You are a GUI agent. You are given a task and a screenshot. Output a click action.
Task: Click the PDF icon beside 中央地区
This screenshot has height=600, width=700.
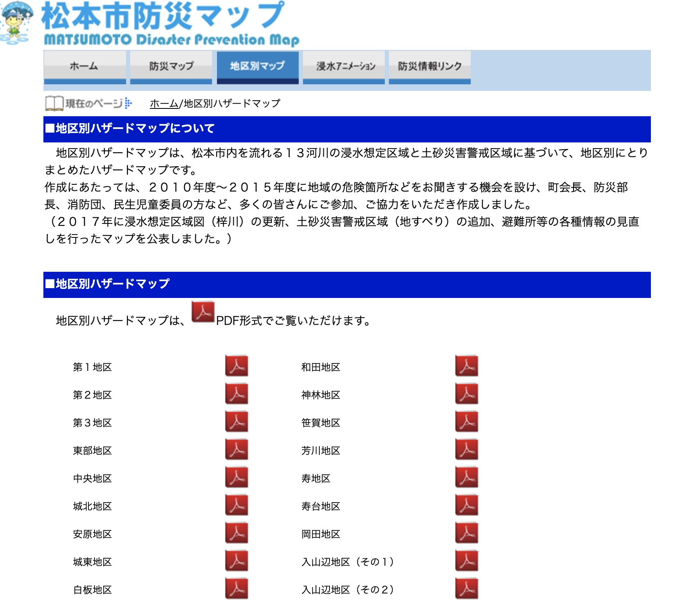(x=237, y=477)
